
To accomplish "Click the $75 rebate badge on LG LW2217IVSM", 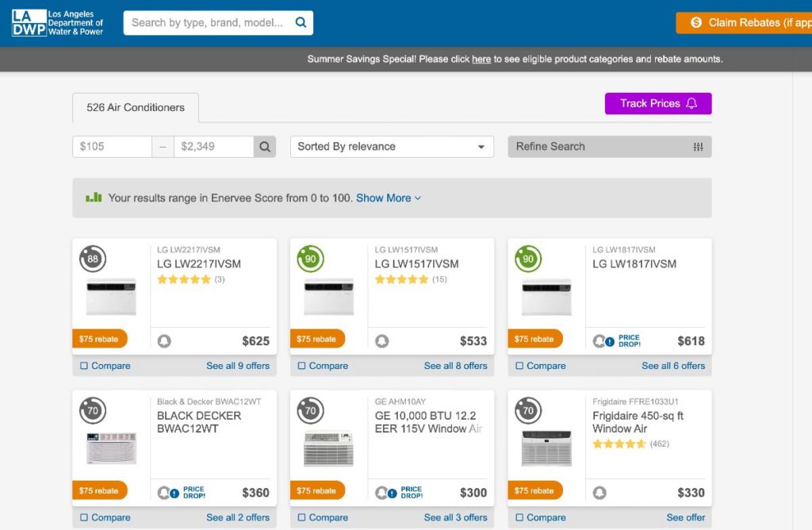I will click(99, 339).
